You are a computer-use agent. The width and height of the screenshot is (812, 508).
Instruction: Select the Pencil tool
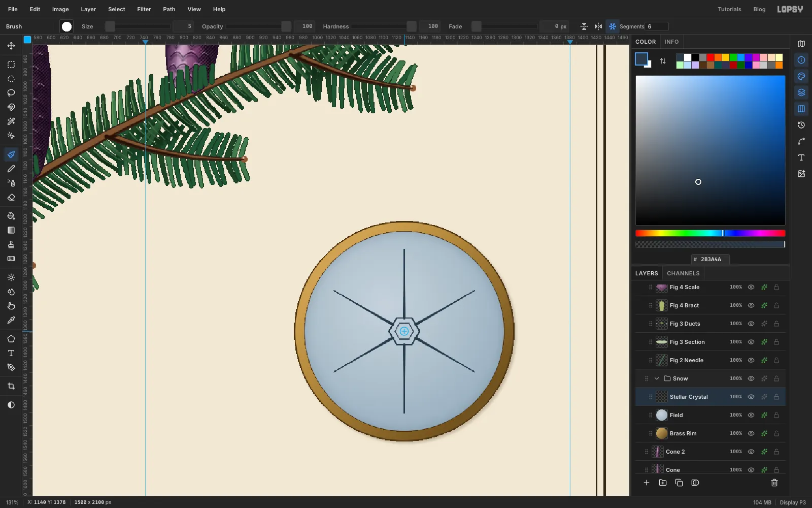pyautogui.click(x=11, y=169)
